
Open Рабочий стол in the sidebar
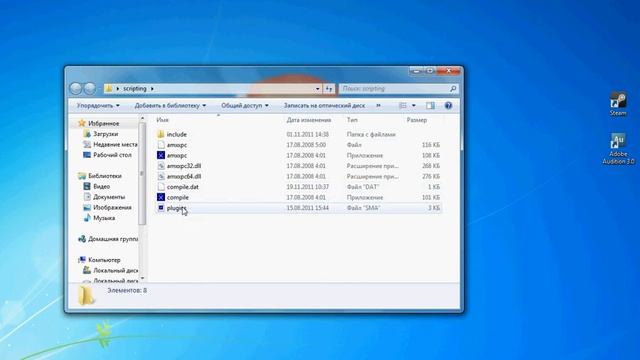point(112,155)
